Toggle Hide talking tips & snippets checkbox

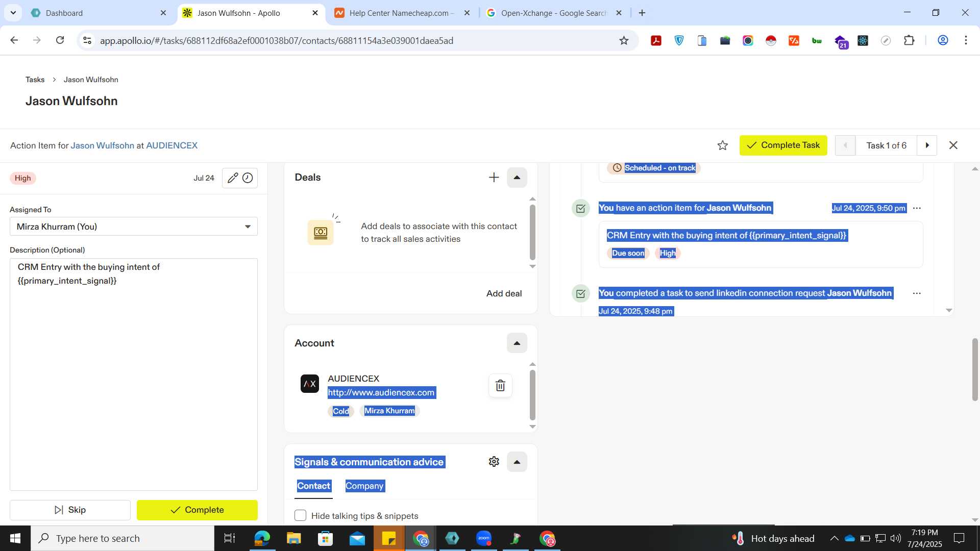coord(301,516)
